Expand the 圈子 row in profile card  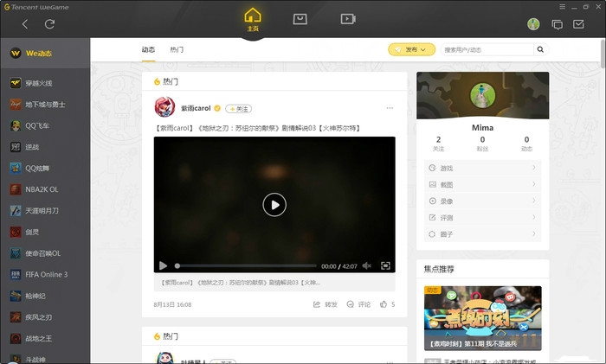[483, 234]
